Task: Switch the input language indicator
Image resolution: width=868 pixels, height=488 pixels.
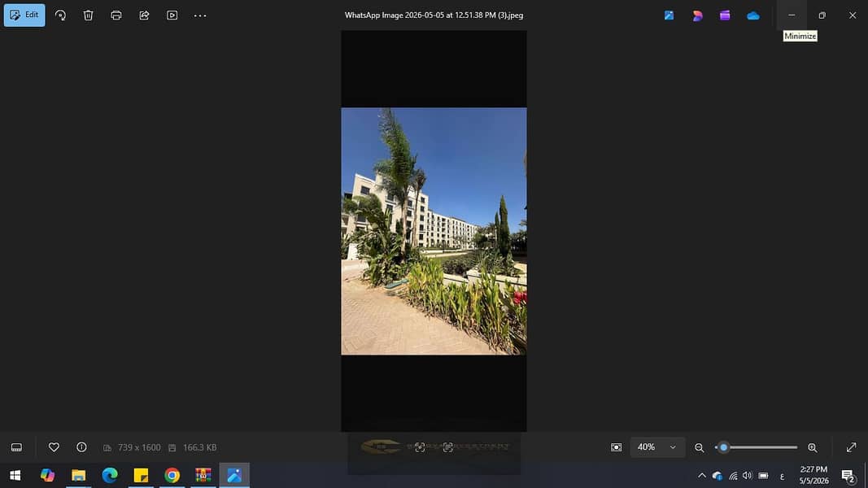Action: click(x=783, y=476)
